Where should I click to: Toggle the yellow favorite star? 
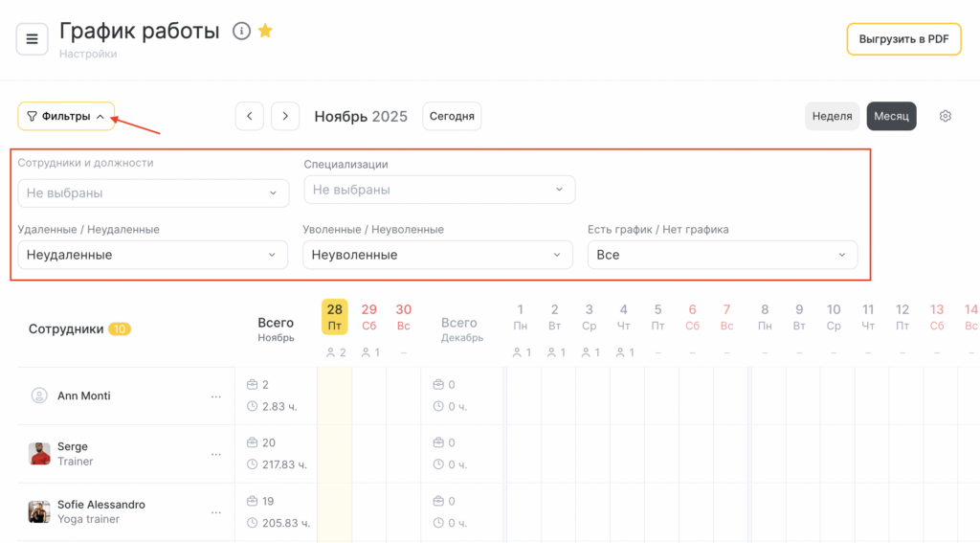pos(265,32)
